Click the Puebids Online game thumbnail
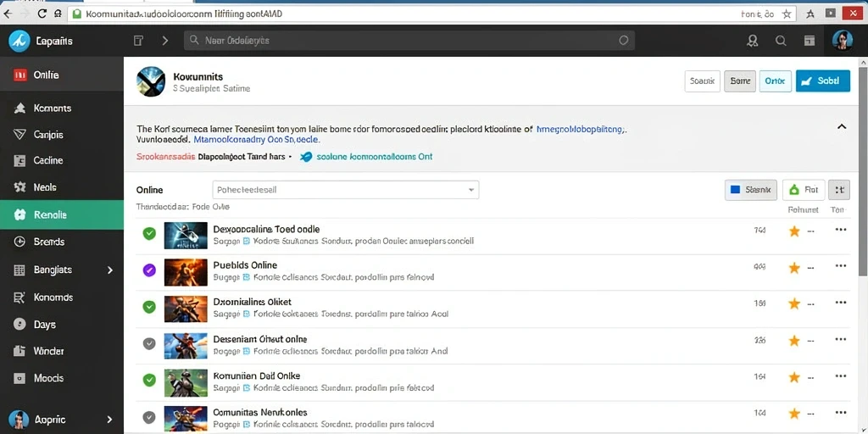This screenshot has height=434, width=868. pos(186,272)
